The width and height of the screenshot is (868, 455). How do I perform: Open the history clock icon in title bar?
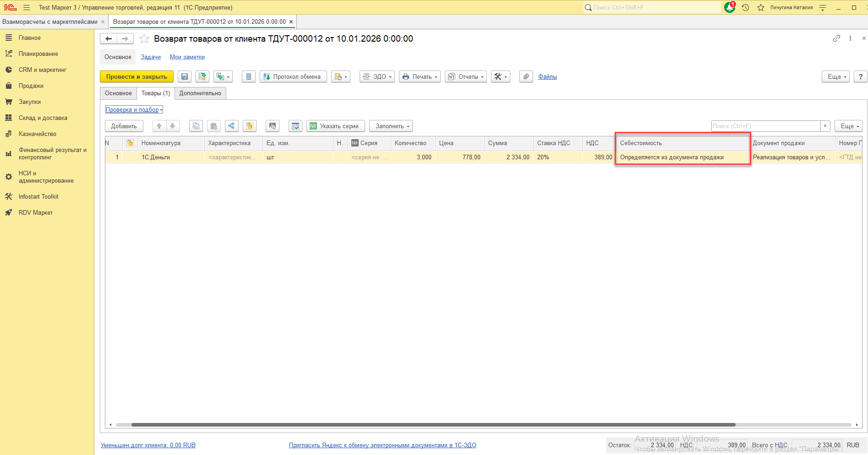pyautogui.click(x=746, y=7)
